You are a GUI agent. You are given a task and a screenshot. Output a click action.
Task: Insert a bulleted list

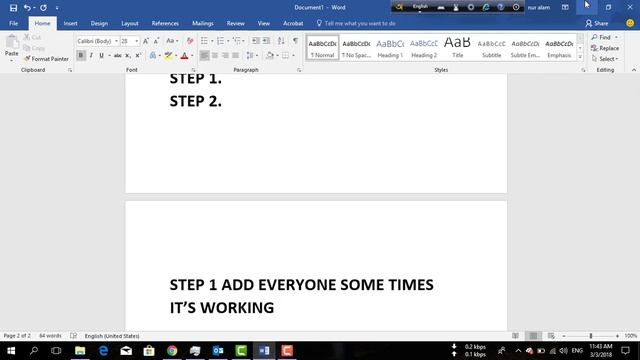(x=204, y=41)
